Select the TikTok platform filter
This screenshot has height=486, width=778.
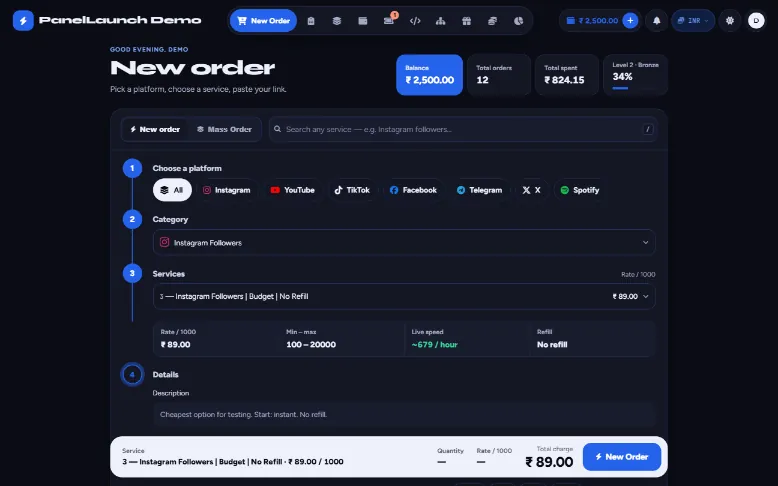[352, 190]
